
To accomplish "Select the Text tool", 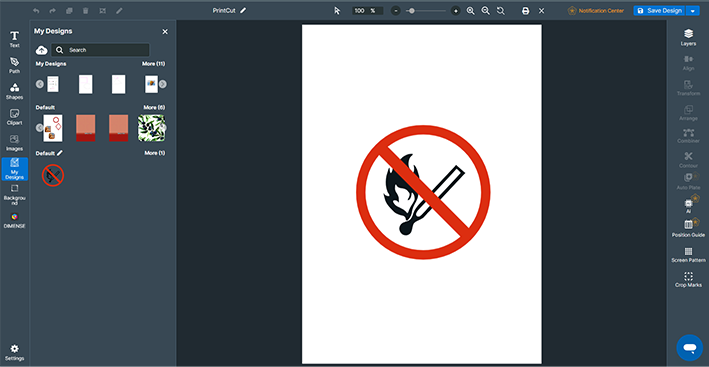I will coord(14,39).
